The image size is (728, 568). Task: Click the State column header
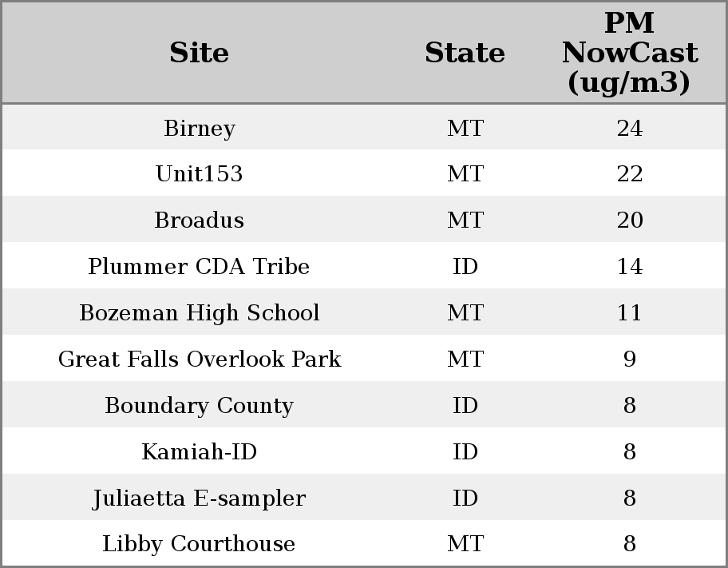coord(465,53)
